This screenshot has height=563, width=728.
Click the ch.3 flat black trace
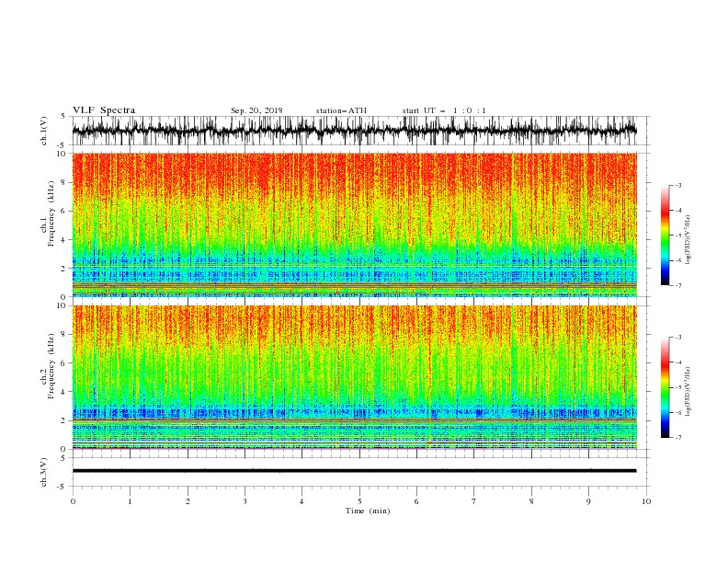355,471
